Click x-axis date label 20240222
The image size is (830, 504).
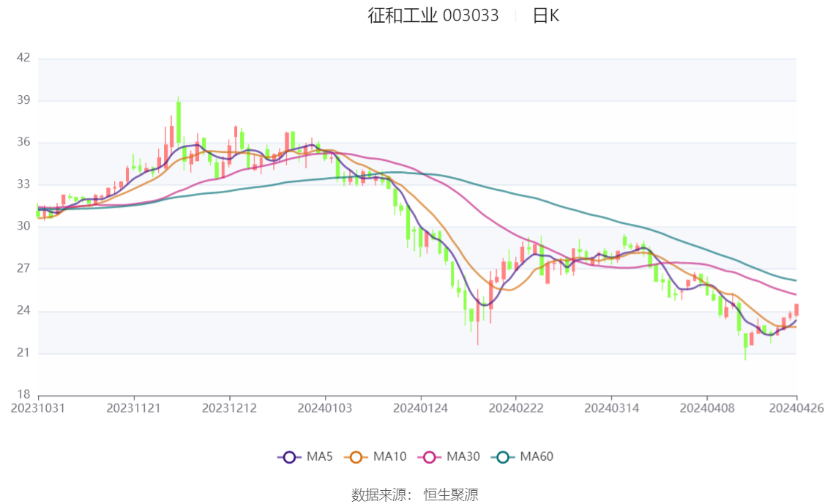point(516,408)
